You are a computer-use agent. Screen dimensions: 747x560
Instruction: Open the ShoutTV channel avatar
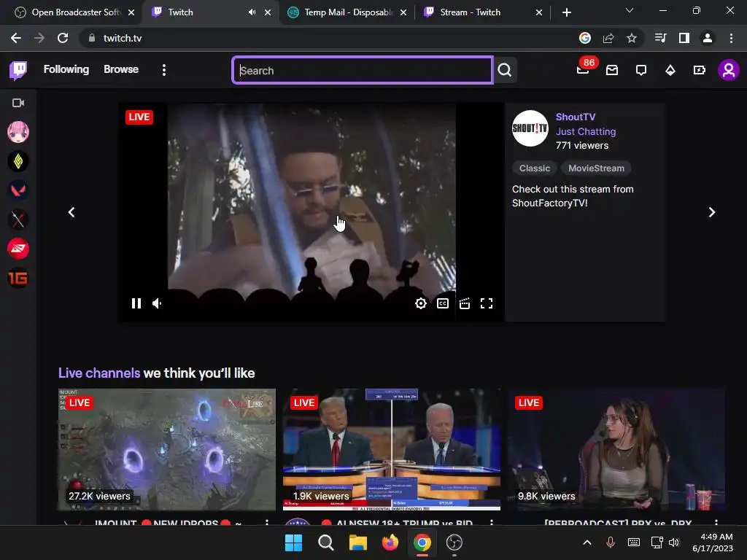pos(530,128)
